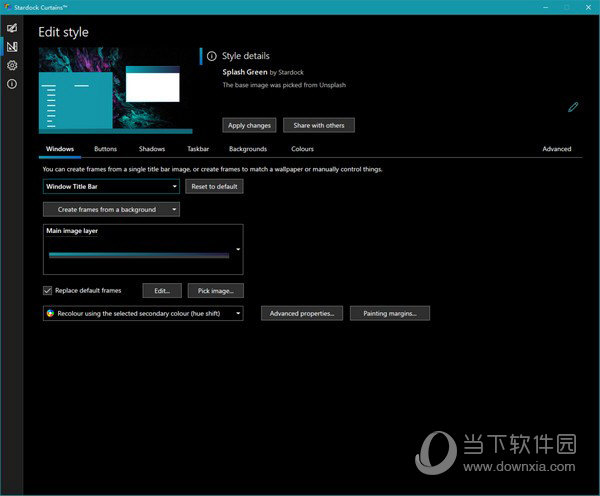Viewport: 600px width, 496px height.
Task: Toggle Replace default frames checkbox
Action: click(x=47, y=290)
